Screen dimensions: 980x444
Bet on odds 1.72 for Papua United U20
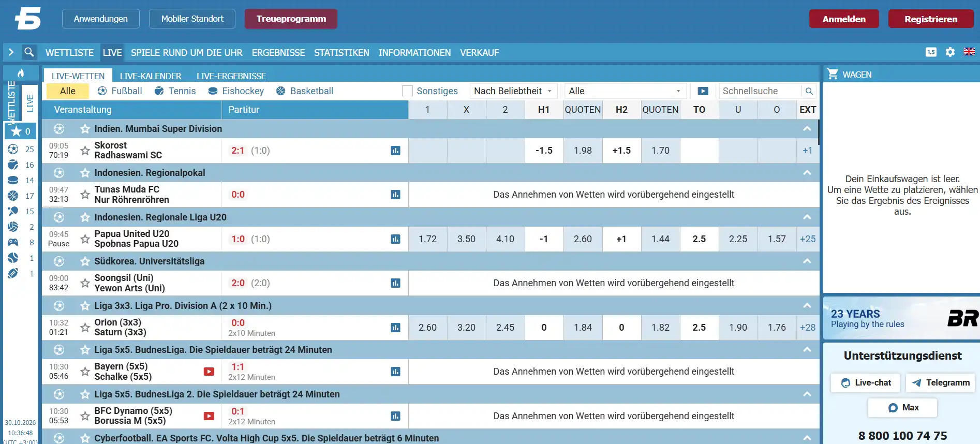(x=428, y=239)
